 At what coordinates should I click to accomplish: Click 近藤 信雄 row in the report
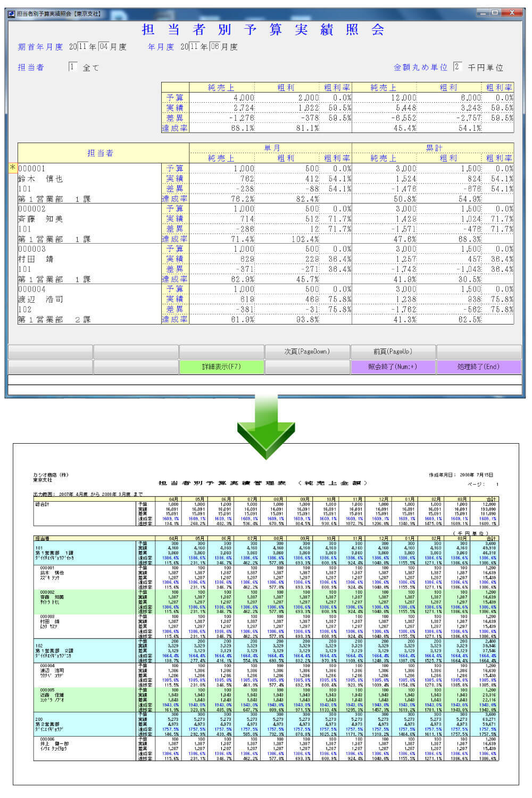[52, 695]
